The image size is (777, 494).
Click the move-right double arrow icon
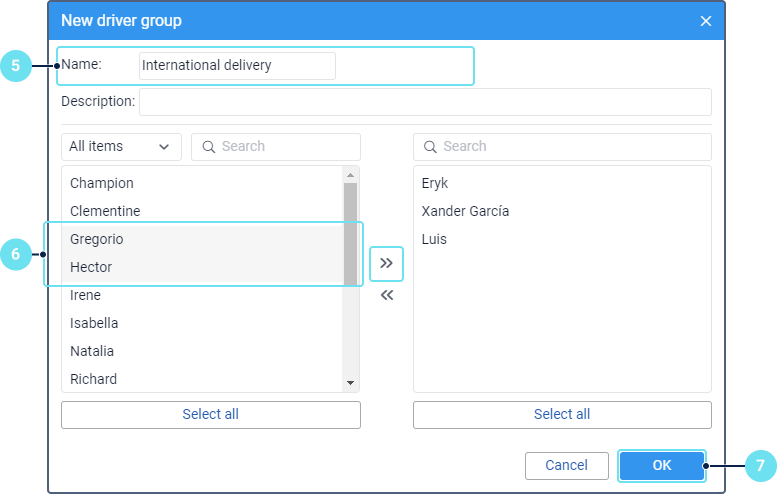[x=386, y=264]
